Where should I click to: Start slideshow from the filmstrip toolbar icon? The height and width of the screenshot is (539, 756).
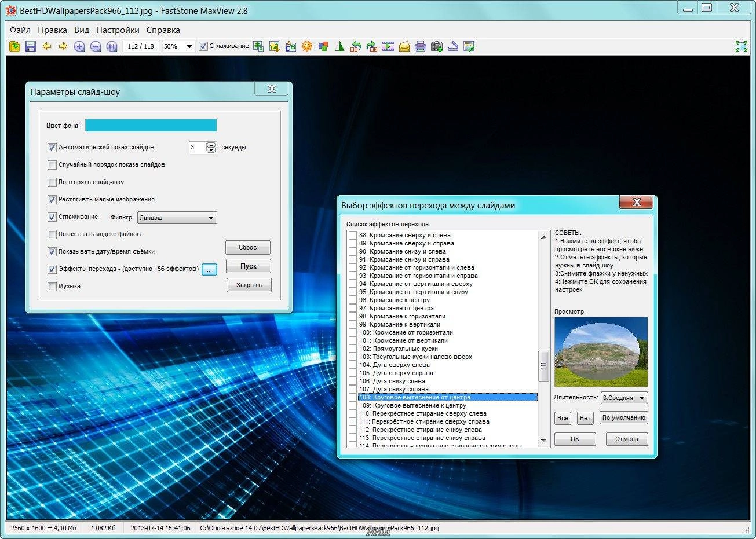pos(388,46)
